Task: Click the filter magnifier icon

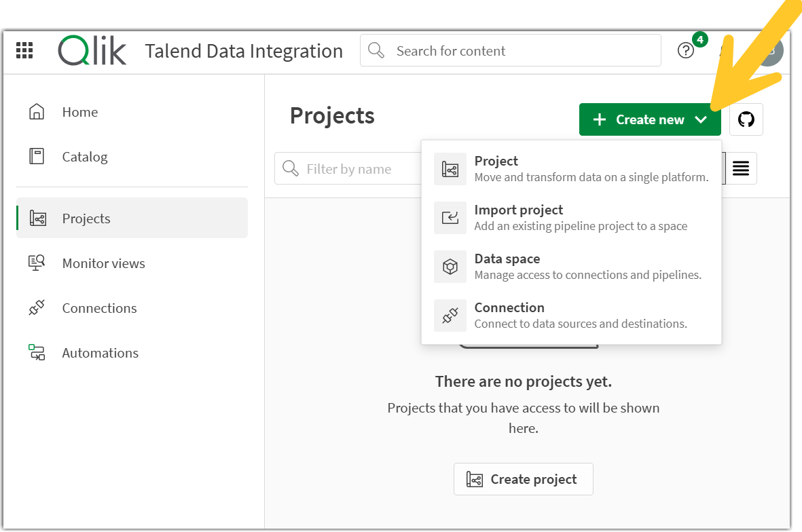Action: click(291, 168)
